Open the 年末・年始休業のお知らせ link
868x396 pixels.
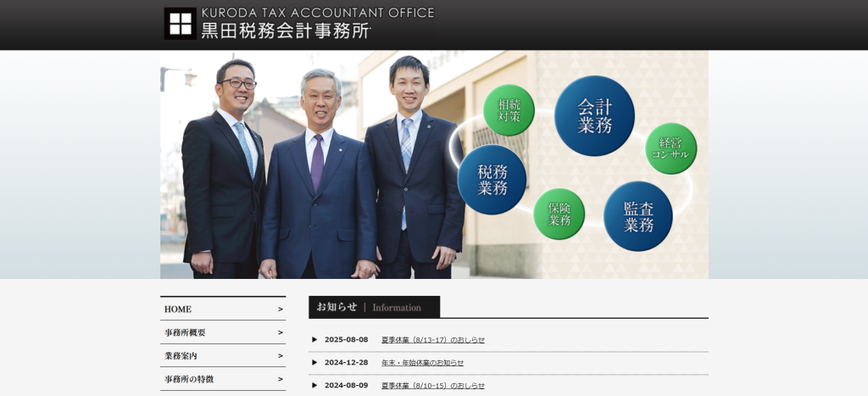[422, 363]
